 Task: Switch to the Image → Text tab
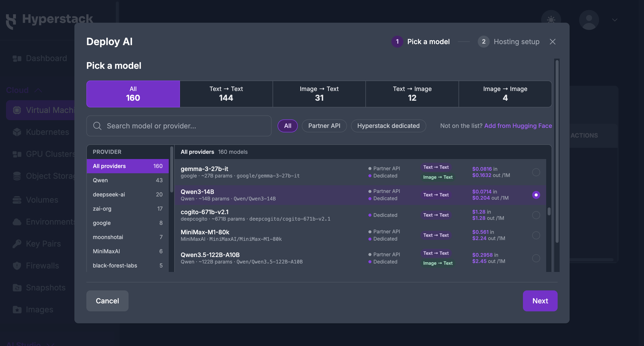coord(319,94)
